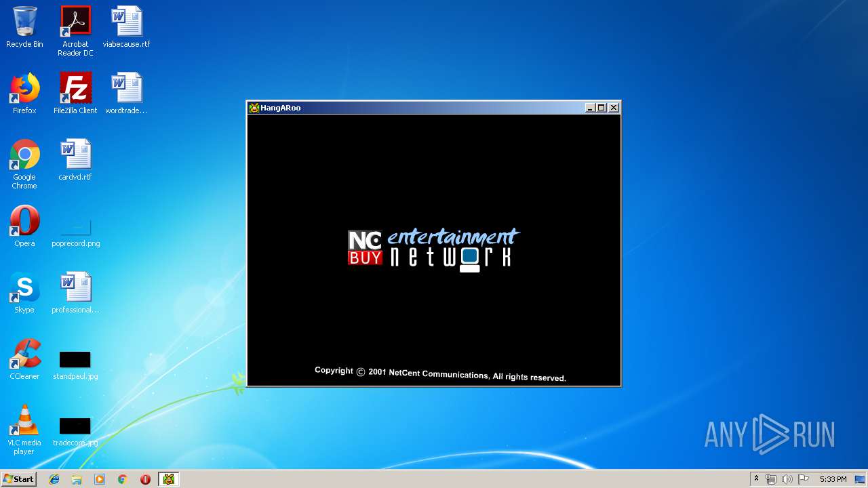Open the Action Center flag icon

(804, 479)
